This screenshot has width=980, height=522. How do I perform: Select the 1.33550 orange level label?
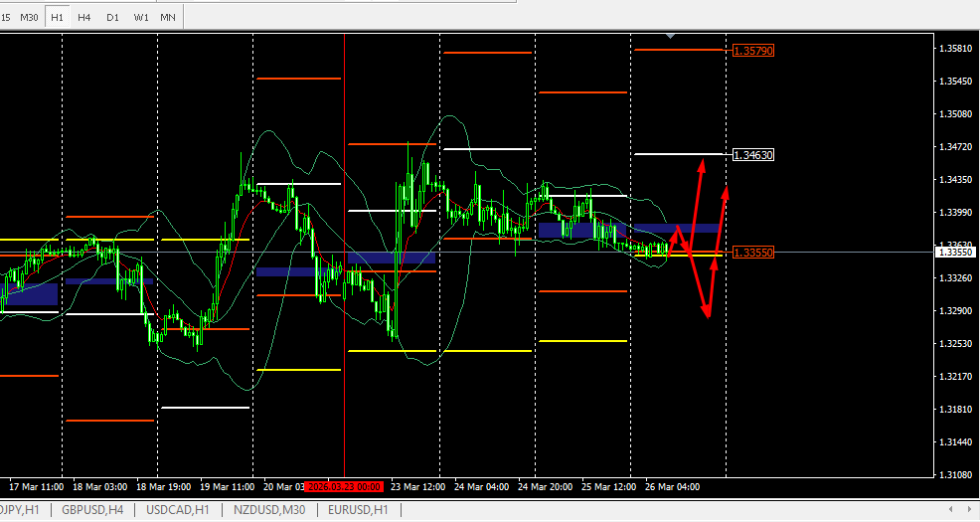(753, 253)
